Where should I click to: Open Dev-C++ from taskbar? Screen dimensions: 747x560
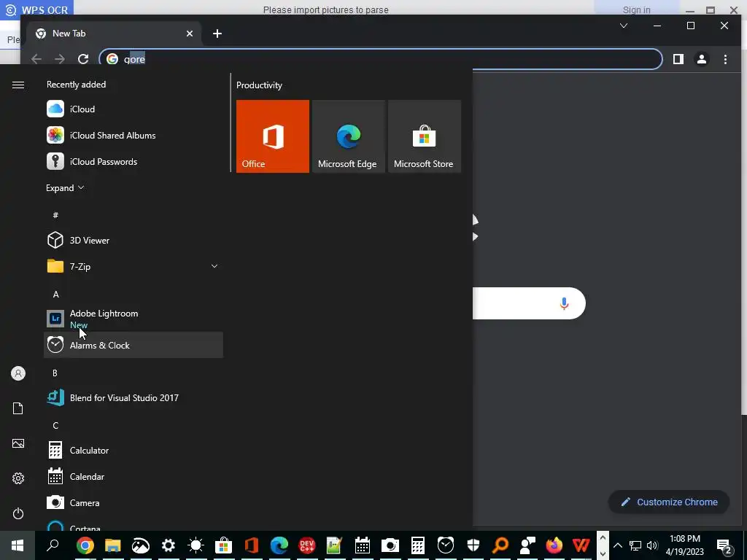pos(307,545)
